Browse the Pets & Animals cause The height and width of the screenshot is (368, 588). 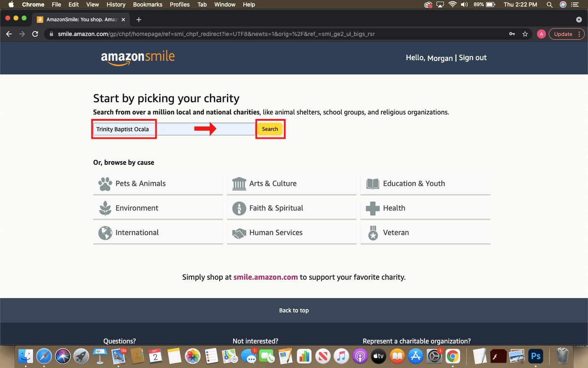coord(158,184)
